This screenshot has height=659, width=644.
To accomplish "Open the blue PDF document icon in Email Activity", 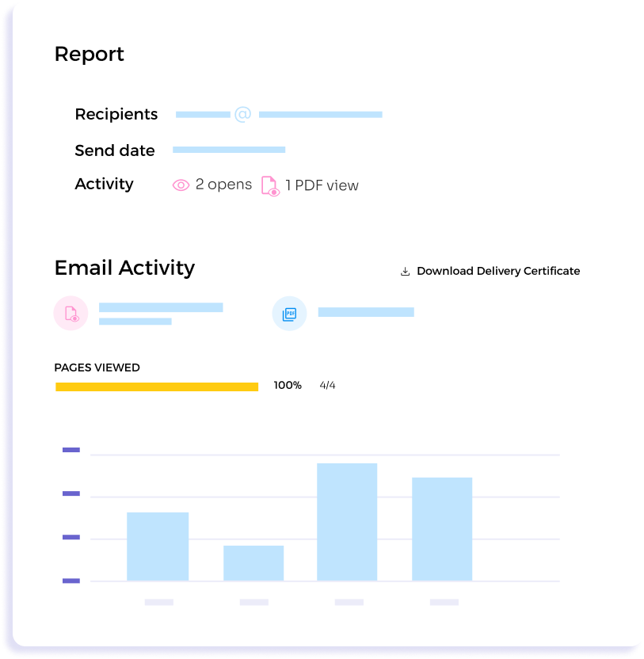I will (288, 313).
